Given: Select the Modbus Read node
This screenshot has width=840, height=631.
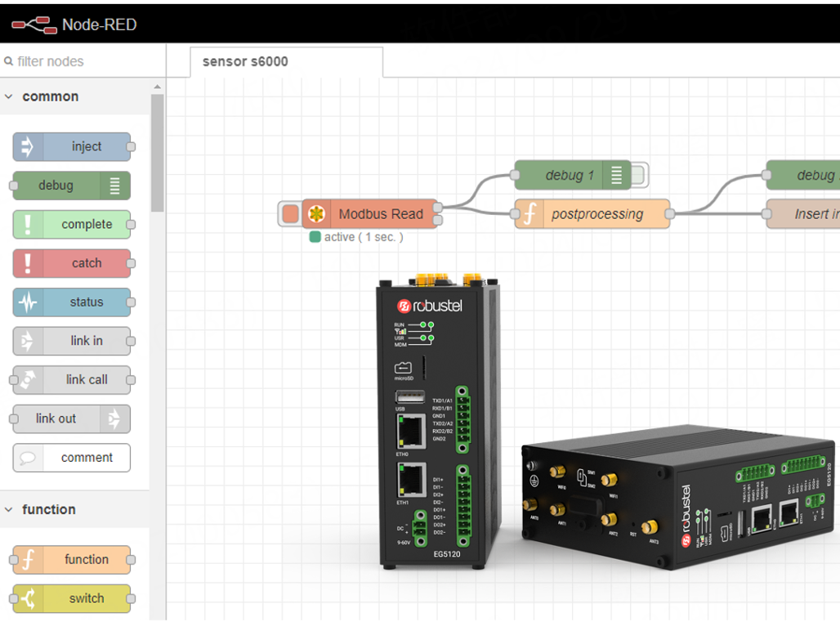Looking at the screenshot, I should click(x=380, y=214).
